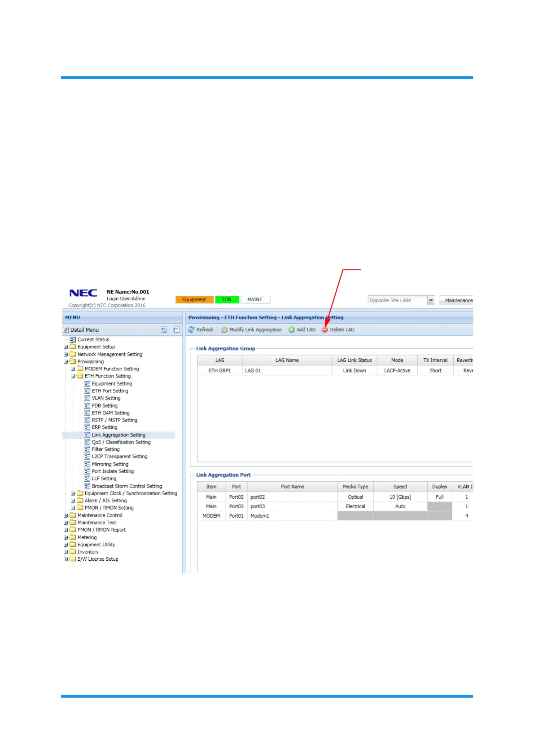Click the Broadcast Storm Control Setting page icon
The width and height of the screenshot is (534, 756).
click(x=87, y=486)
